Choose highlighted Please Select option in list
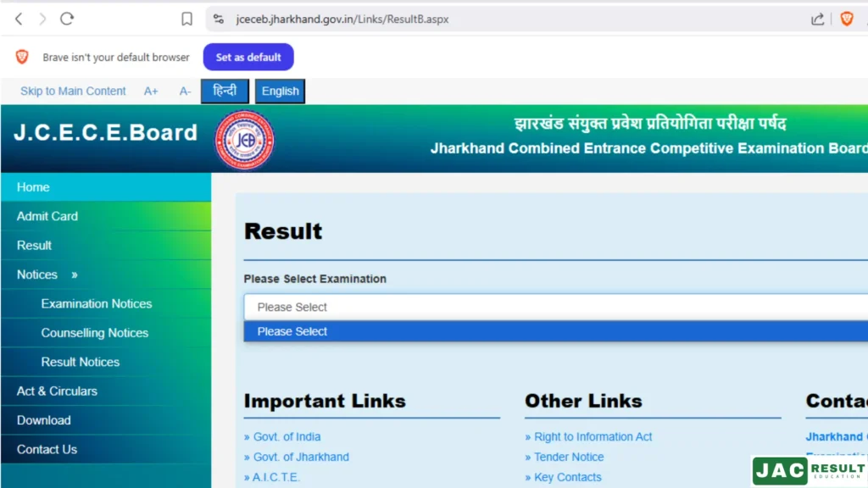868x488 pixels. click(x=556, y=331)
